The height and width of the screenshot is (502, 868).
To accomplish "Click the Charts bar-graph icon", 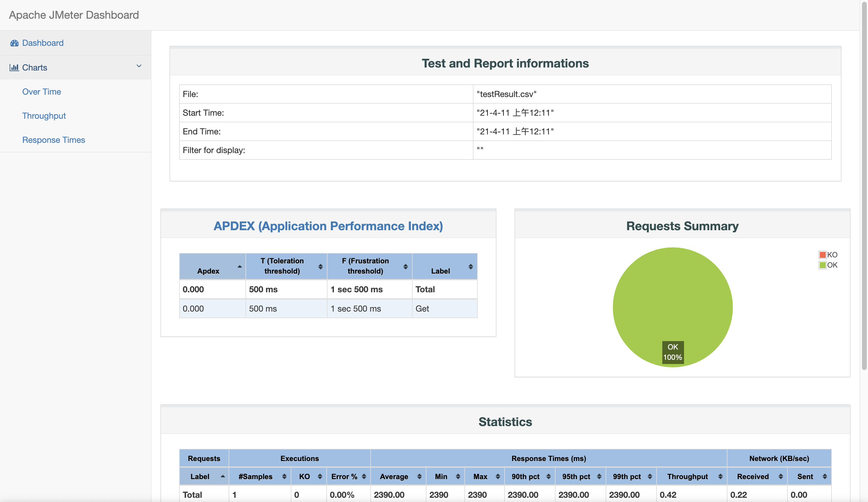I will click(14, 67).
